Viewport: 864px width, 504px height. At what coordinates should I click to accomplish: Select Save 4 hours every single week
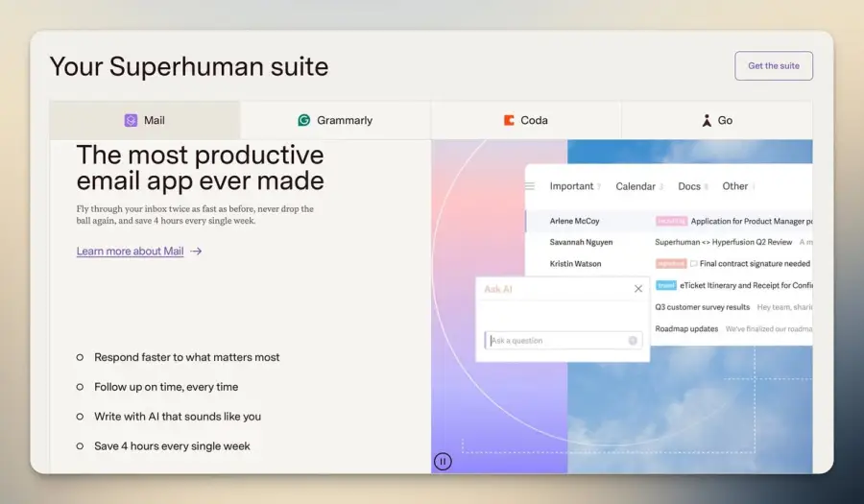coord(172,446)
